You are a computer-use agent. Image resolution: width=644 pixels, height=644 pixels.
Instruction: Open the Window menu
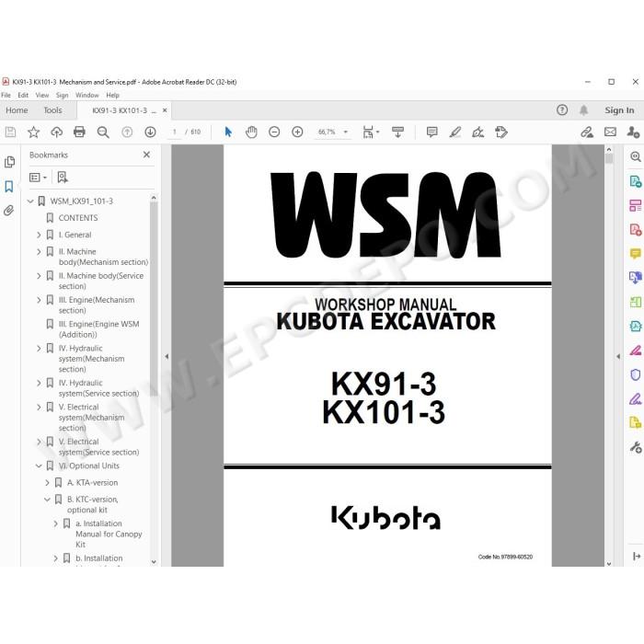pyautogui.click(x=87, y=95)
